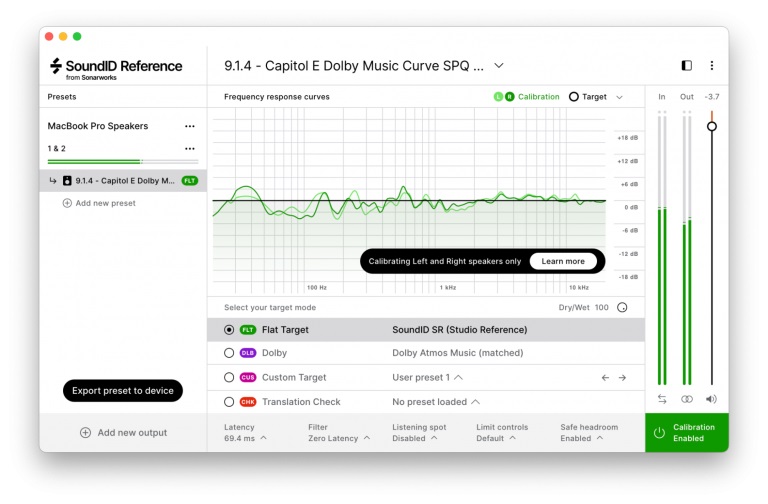
Task: Toggle the right channel R calibration indicator
Action: [x=509, y=97]
